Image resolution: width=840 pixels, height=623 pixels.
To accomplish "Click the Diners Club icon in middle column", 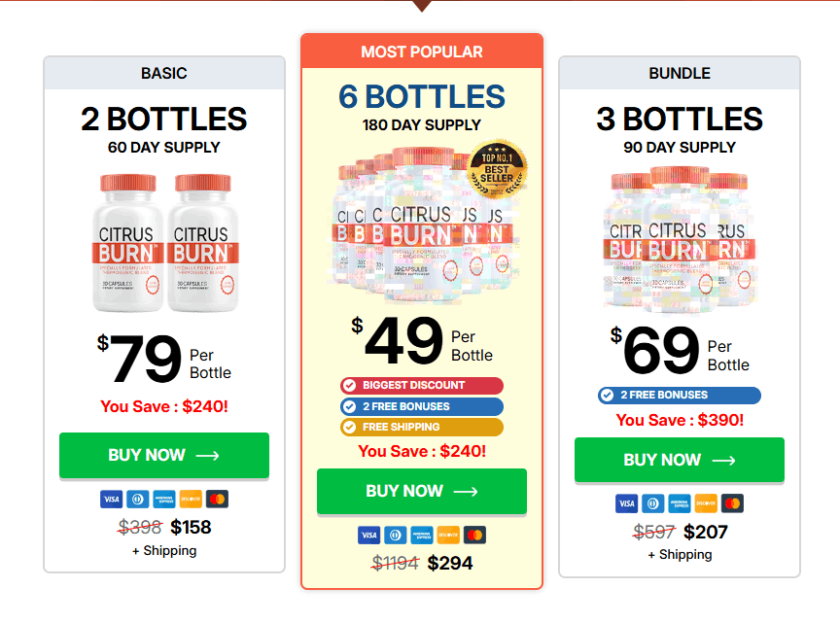I will click(x=395, y=535).
